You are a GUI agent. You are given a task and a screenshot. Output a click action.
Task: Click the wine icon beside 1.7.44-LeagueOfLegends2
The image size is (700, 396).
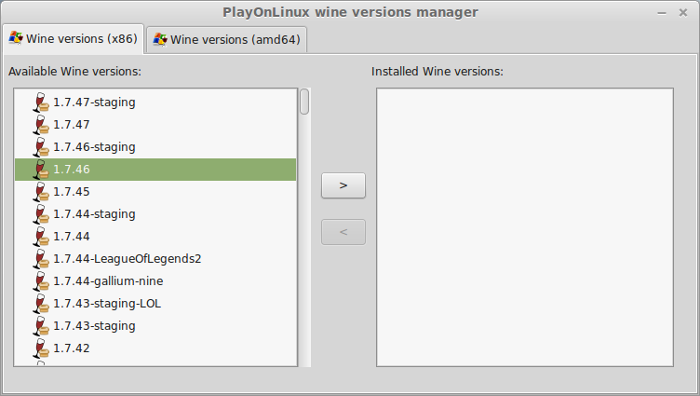point(41,258)
